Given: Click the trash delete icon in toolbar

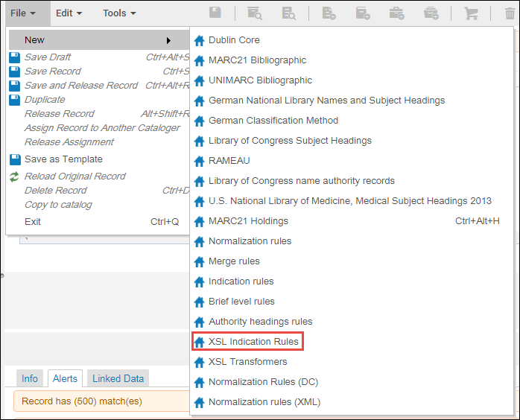Looking at the screenshot, I should coord(510,13).
